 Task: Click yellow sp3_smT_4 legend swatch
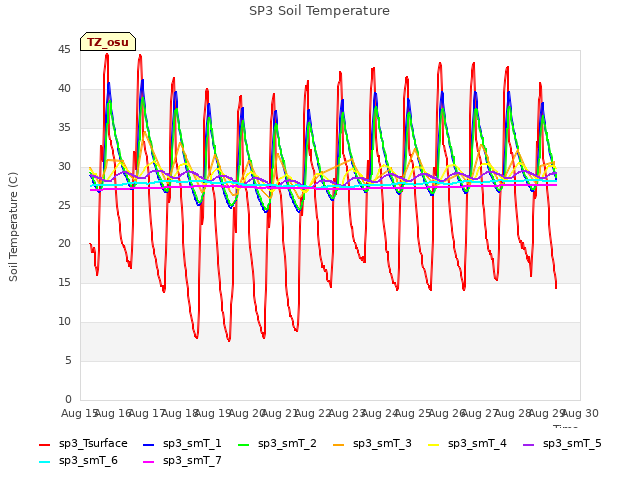coord(433,444)
